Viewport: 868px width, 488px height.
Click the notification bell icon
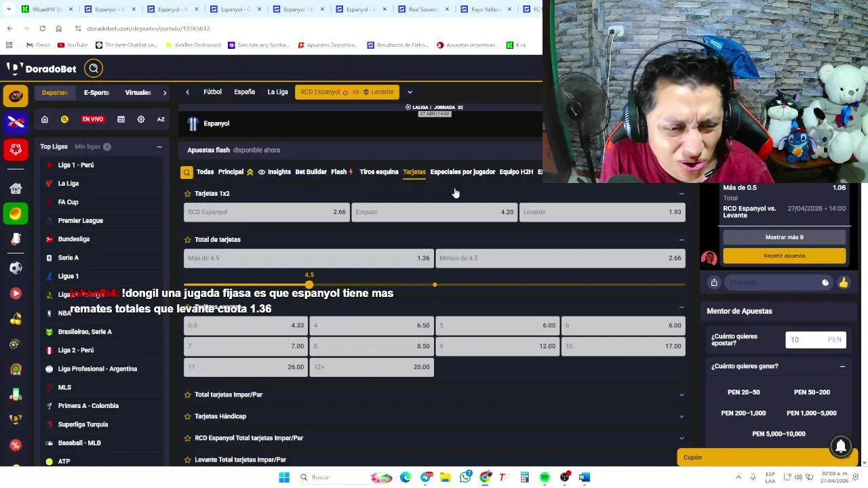pyautogui.click(x=841, y=446)
